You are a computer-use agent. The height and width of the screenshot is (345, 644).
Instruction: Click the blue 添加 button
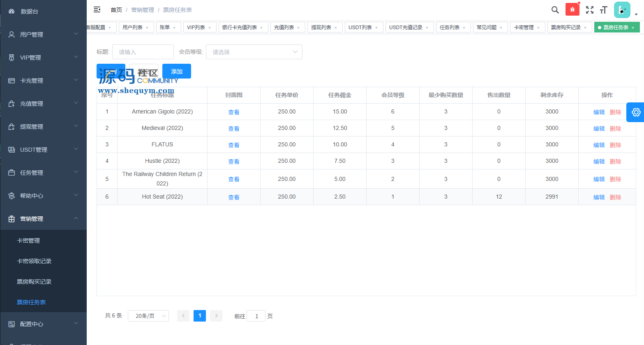pyautogui.click(x=176, y=71)
